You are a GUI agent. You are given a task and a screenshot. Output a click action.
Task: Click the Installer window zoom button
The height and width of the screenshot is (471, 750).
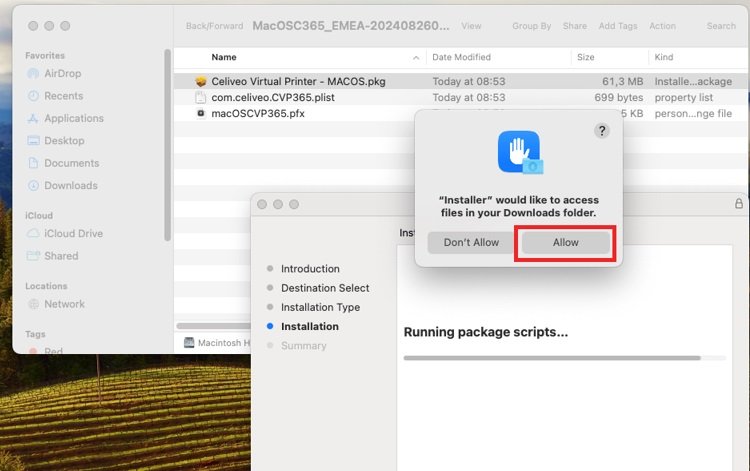(294, 204)
